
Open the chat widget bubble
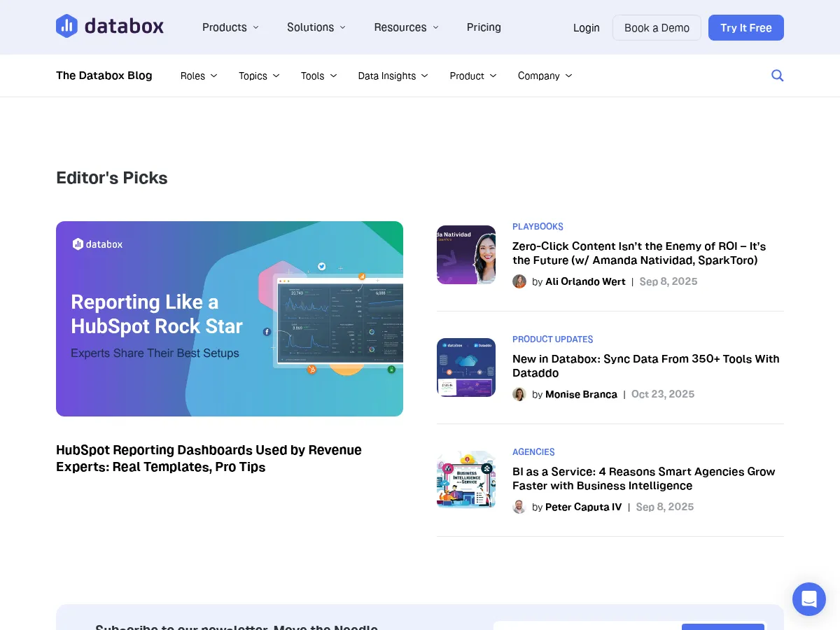(808, 598)
